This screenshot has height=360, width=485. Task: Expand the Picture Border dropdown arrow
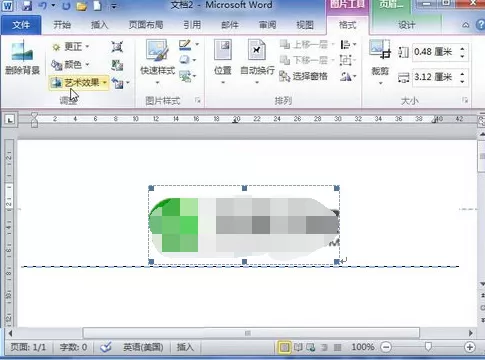click(x=197, y=44)
